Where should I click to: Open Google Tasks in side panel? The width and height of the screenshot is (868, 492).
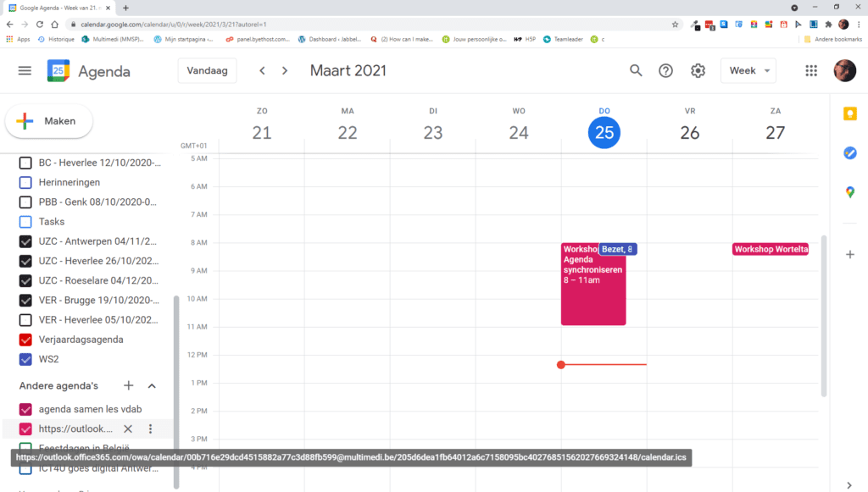tap(849, 153)
